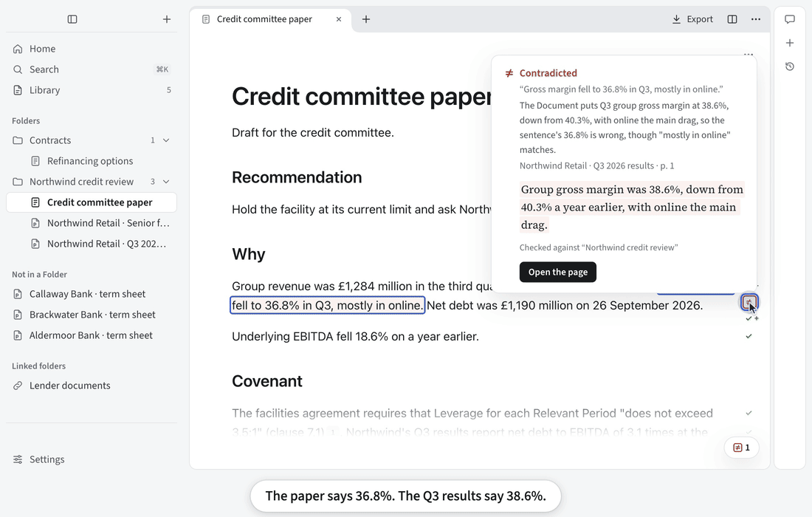The image size is (812, 517).
Task: Click the Recommendation heading
Action: pos(297,177)
